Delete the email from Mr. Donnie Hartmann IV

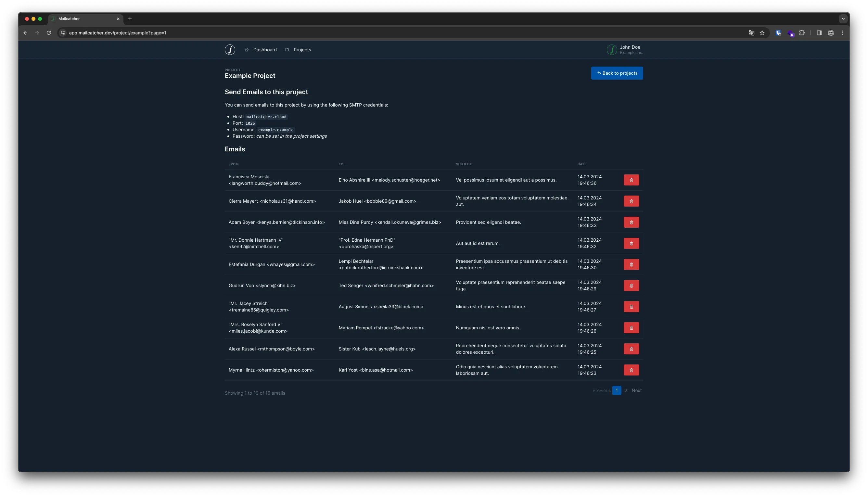coord(631,243)
